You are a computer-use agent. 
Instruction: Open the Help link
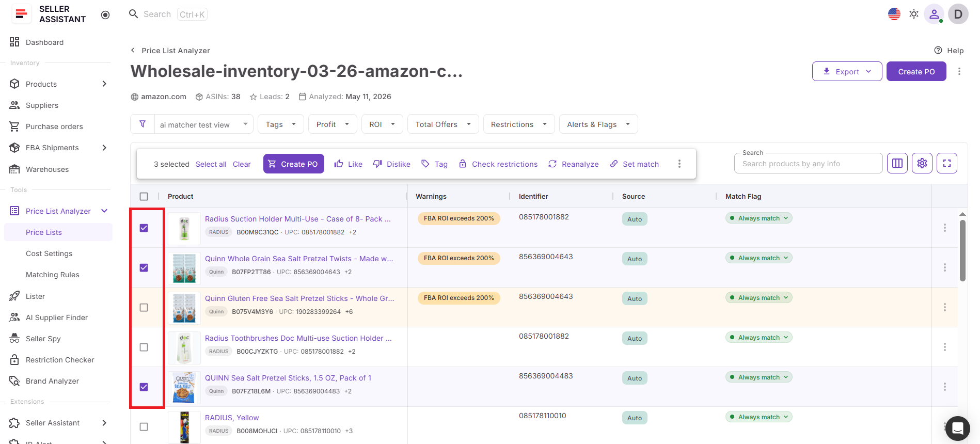tap(949, 50)
